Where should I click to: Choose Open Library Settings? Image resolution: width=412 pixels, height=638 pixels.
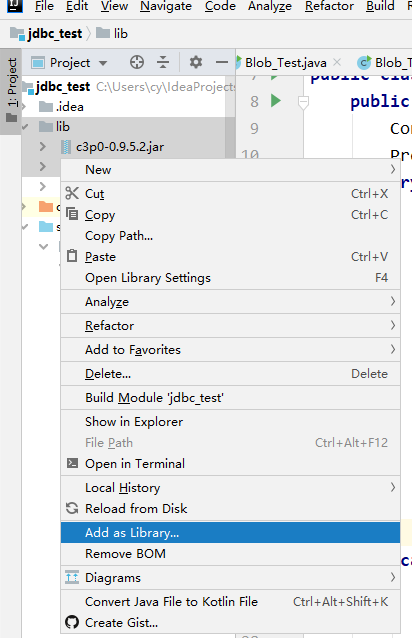click(230, 277)
